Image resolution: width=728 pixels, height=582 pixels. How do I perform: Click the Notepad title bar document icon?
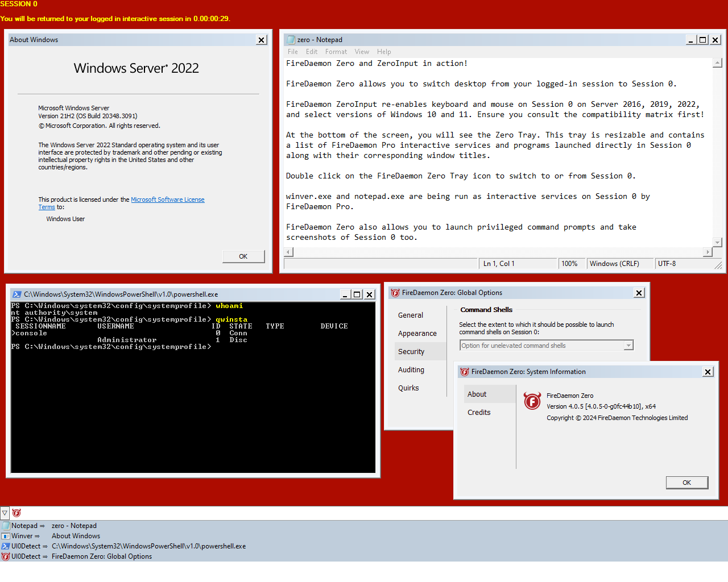pos(291,40)
